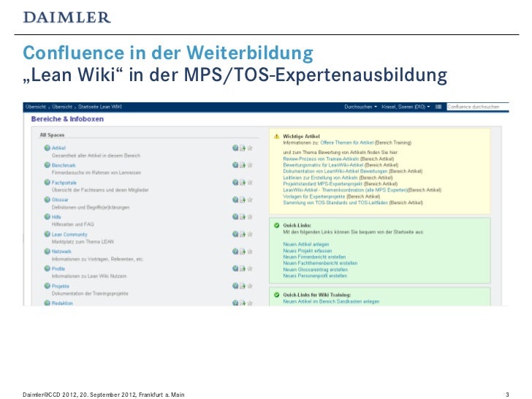Toggle favorite star for Glossar space

250,199
